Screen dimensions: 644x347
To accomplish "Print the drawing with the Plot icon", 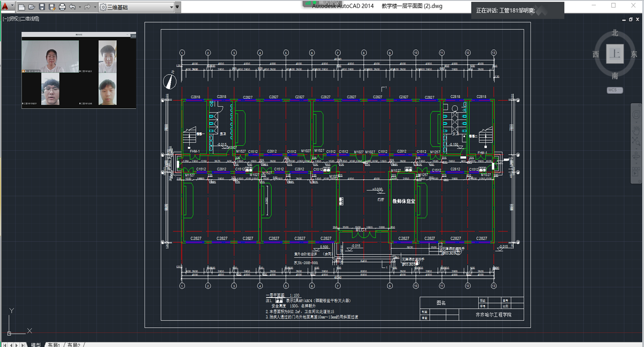I will pyautogui.click(x=62, y=7).
